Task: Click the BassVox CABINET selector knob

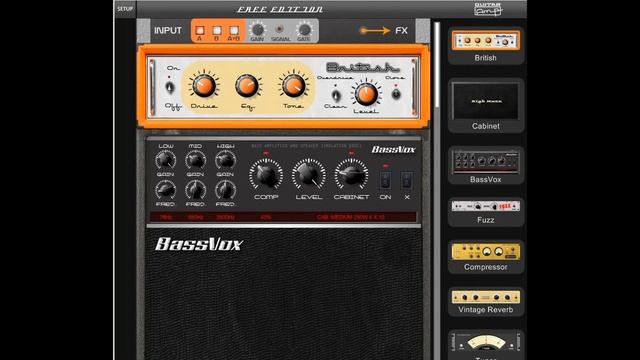Action: (351, 174)
